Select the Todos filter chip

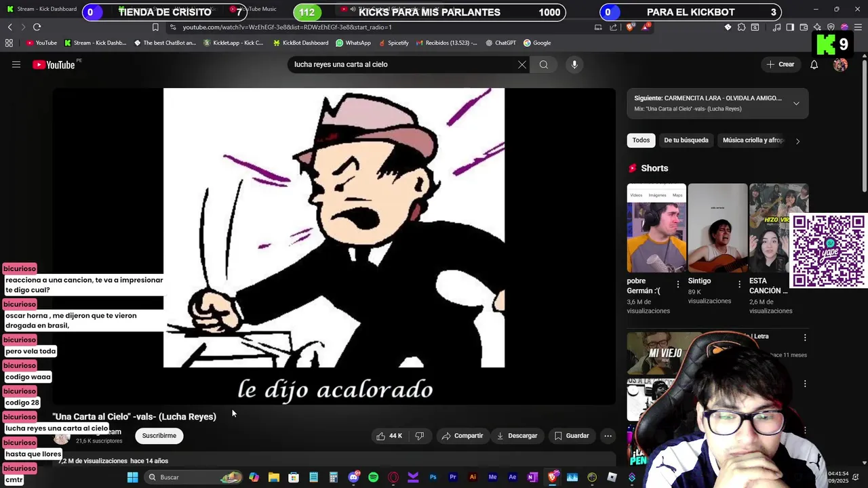641,140
